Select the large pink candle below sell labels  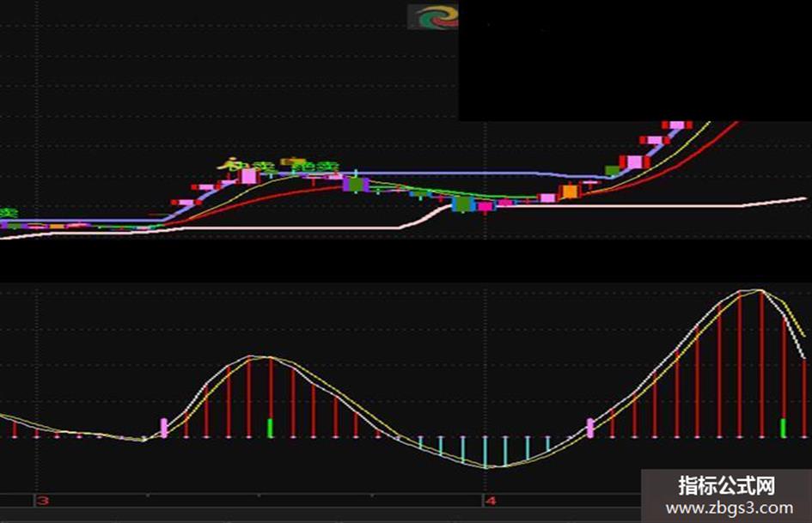tap(248, 175)
